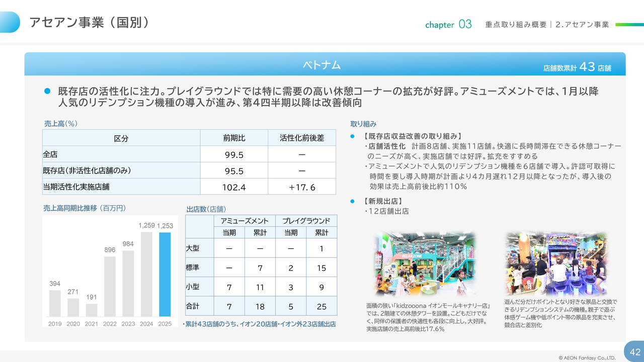Screen dimensions: 644x362
Task: Select the 2021 bar labeled 191
Action: (92, 310)
